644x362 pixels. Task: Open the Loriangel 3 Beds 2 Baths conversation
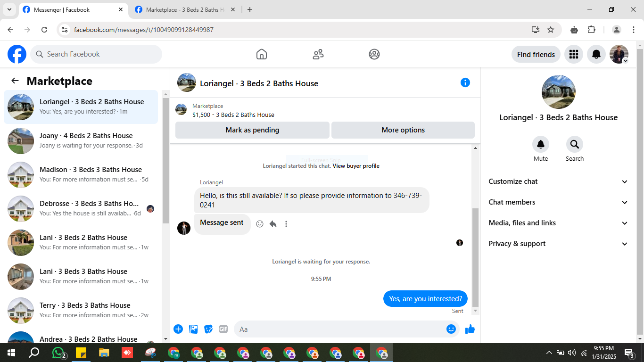[x=81, y=107]
